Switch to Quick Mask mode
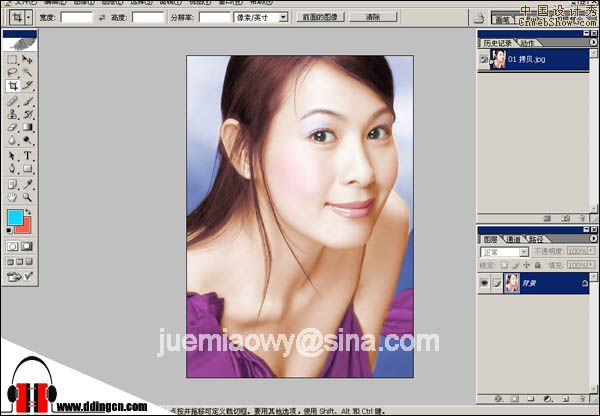The height and width of the screenshot is (416, 600). click(x=27, y=246)
